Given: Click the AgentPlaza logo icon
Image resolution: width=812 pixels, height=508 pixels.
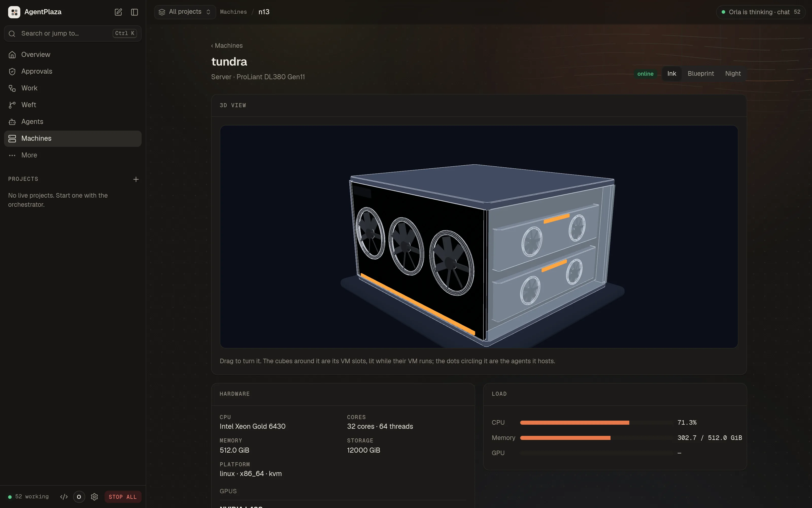Looking at the screenshot, I should pyautogui.click(x=14, y=12).
